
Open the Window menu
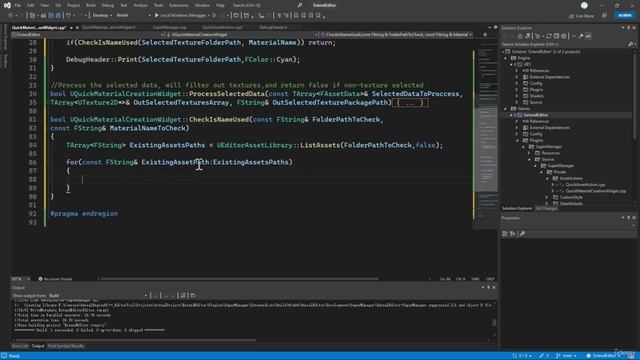pos(202,5)
